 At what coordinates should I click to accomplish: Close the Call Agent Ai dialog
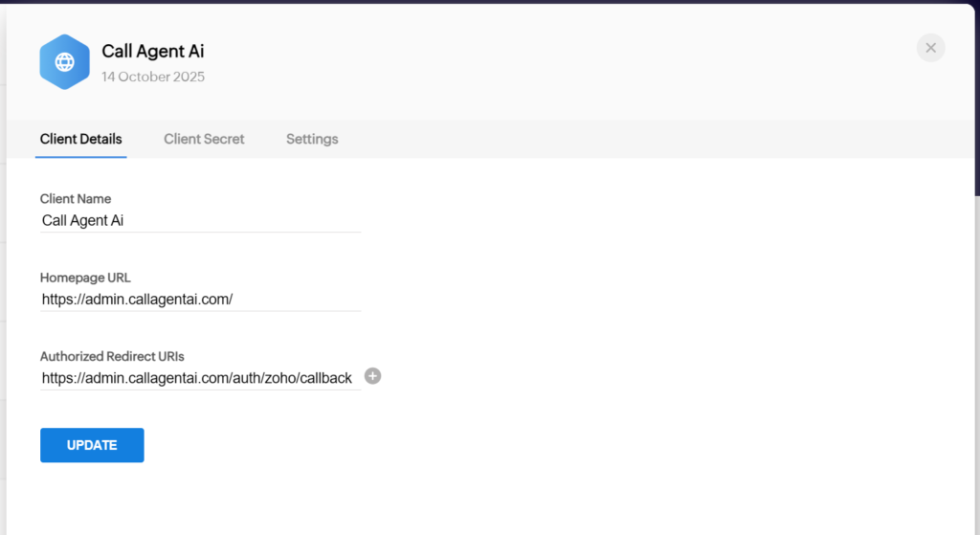930,48
